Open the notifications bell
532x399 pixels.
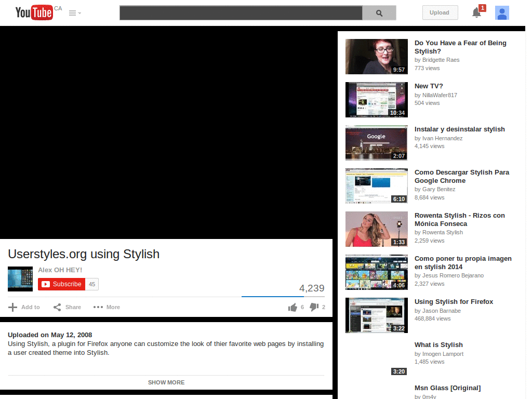pyautogui.click(x=477, y=12)
